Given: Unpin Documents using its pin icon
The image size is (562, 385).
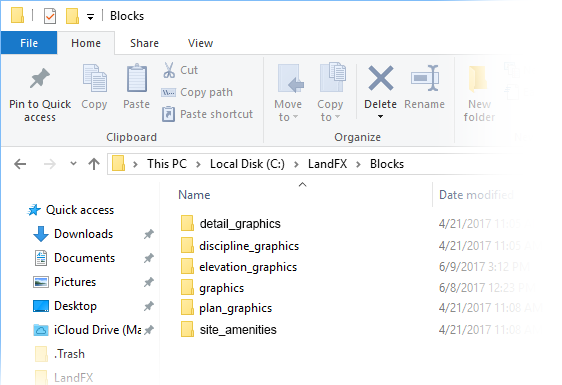Looking at the screenshot, I should pyautogui.click(x=149, y=258).
